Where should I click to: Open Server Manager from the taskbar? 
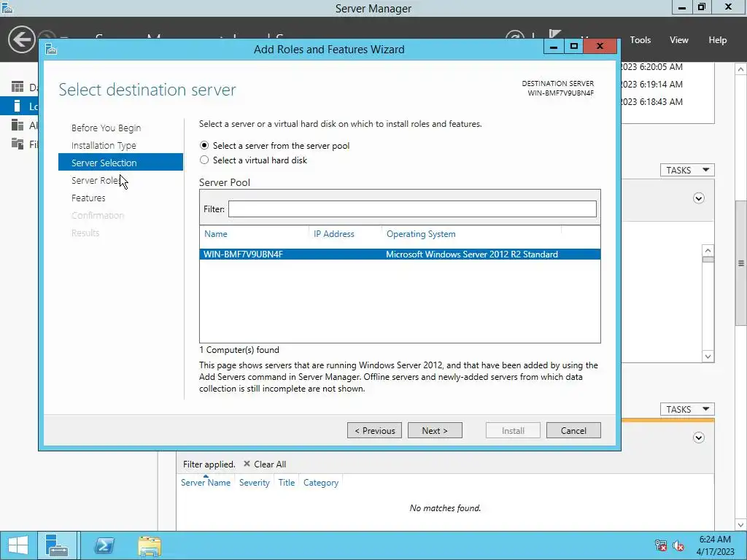(x=57, y=545)
